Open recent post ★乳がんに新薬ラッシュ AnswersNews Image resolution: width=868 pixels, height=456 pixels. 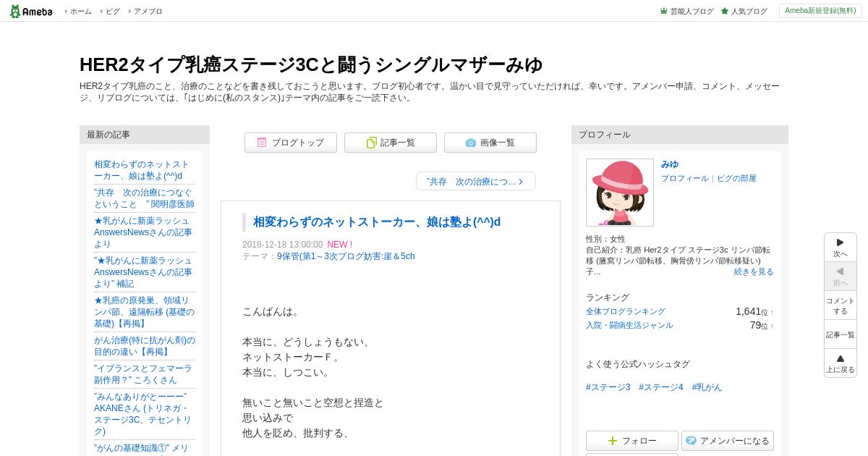click(x=143, y=232)
